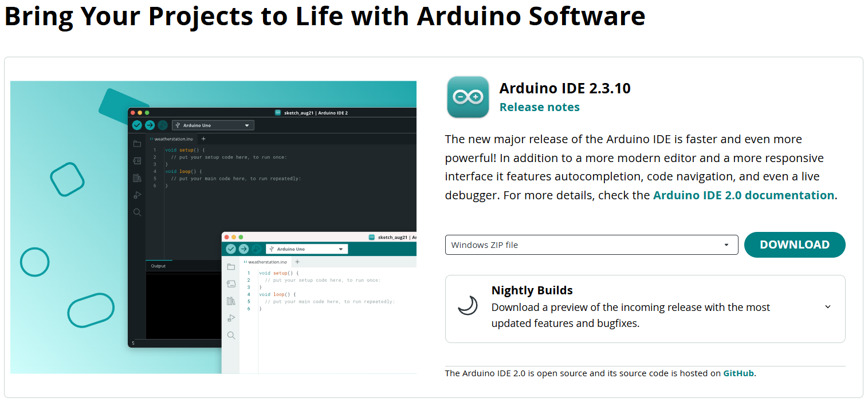Click the DOWNLOAD button
868x410 pixels.
pyautogui.click(x=795, y=245)
